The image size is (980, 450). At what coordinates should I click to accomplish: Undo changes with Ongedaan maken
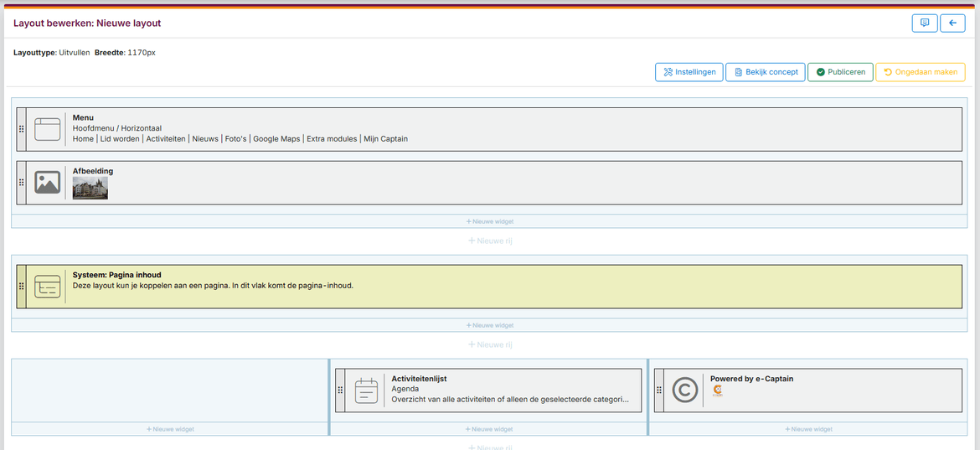pos(920,72)
